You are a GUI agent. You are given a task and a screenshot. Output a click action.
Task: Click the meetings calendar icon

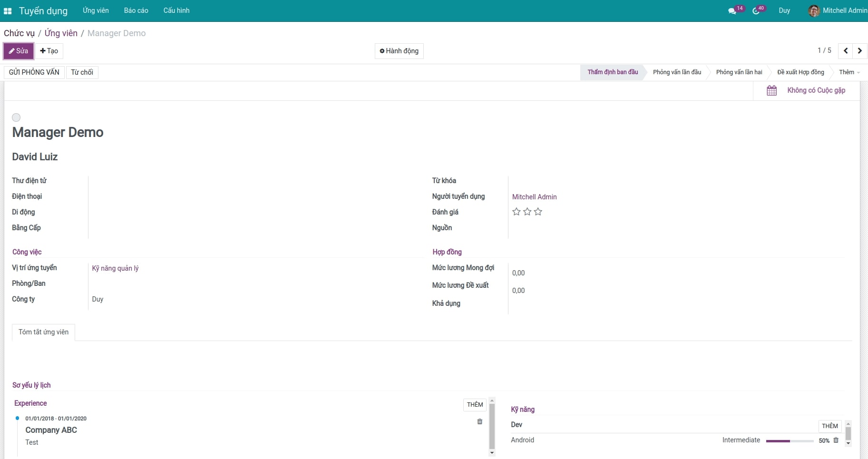pos(771,90)
